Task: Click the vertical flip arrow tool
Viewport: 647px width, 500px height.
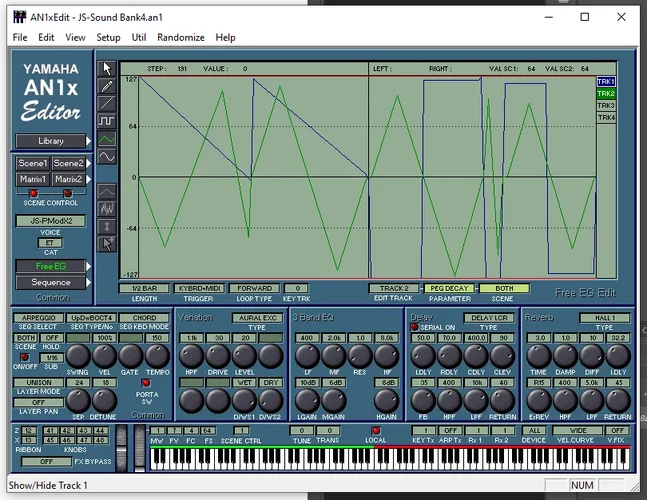Action: click(x=107, y=225)
